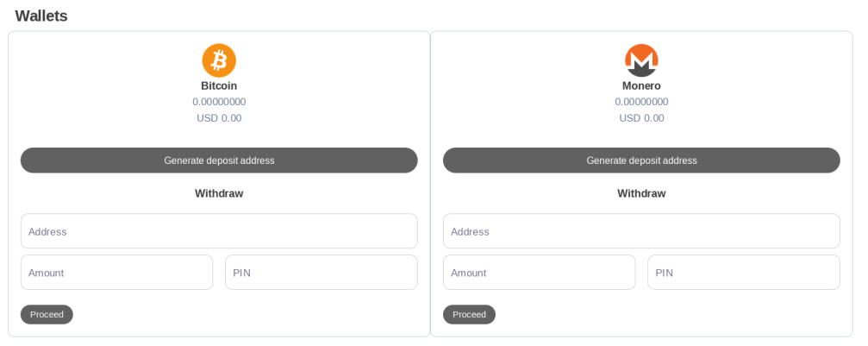Generate a Monero deposit address
This screenshot has height=346, width=868.
tap(641, 160)
